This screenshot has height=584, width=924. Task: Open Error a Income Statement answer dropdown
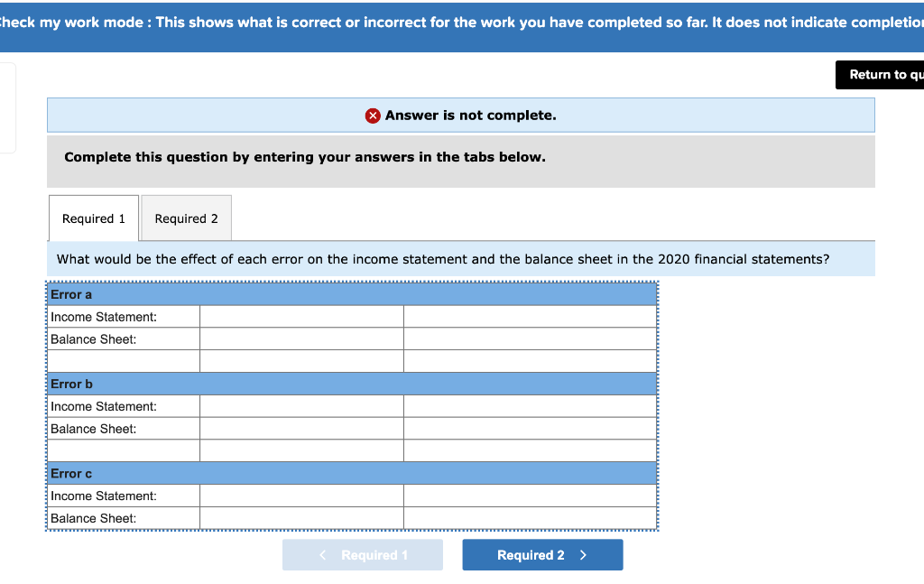tap(301, 316)
